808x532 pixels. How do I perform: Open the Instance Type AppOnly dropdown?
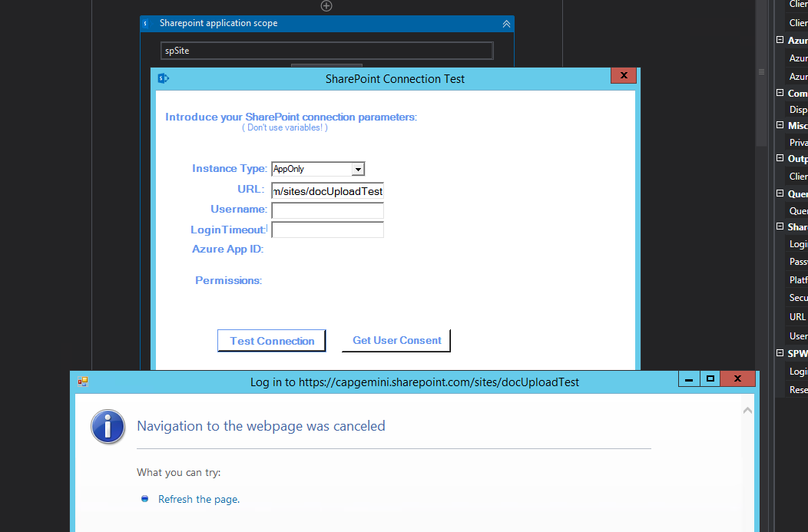pyautogui.click(x=358, y=169)
